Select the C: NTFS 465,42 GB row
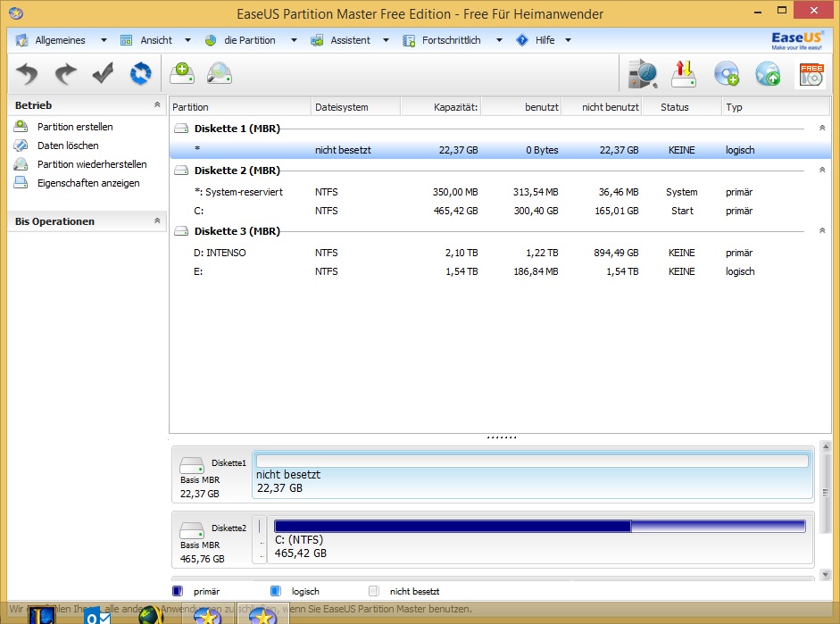 click(500, 211)
